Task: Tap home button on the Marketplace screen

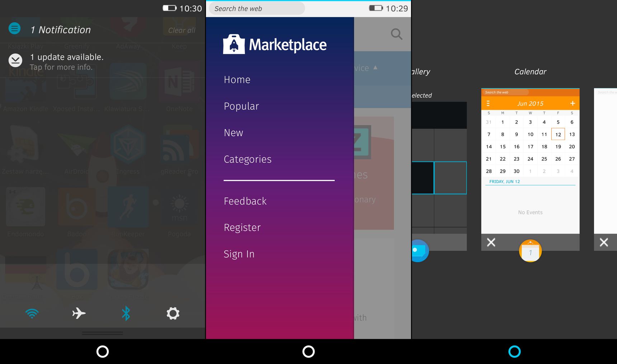Action: click(308, 351)
